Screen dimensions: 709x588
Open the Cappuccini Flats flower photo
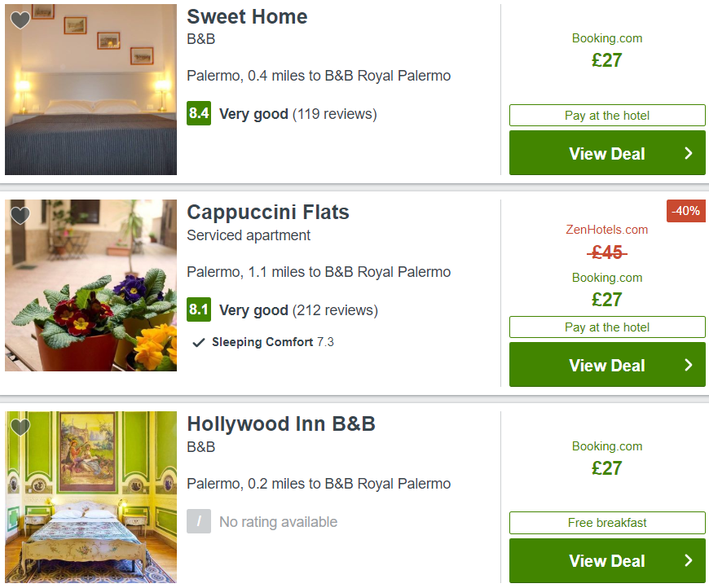point(91,286)
